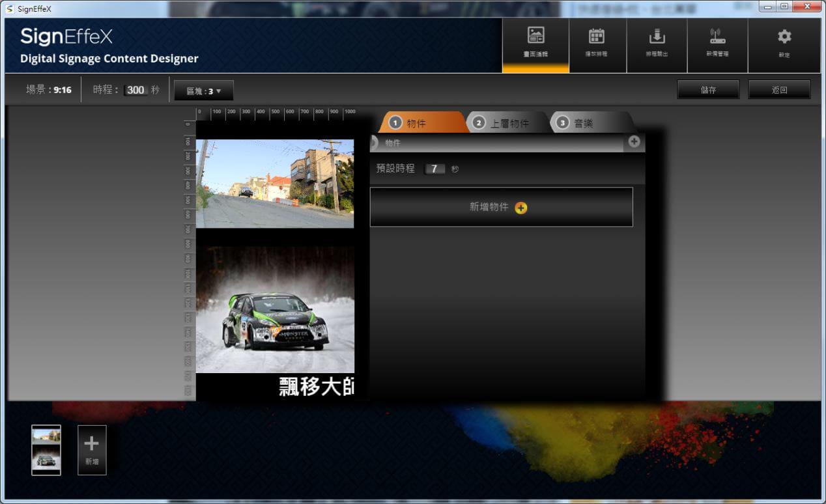Select the scene thumbnail in bottom strip
This screenshot has width=826, height=504.
pos(46,449)
